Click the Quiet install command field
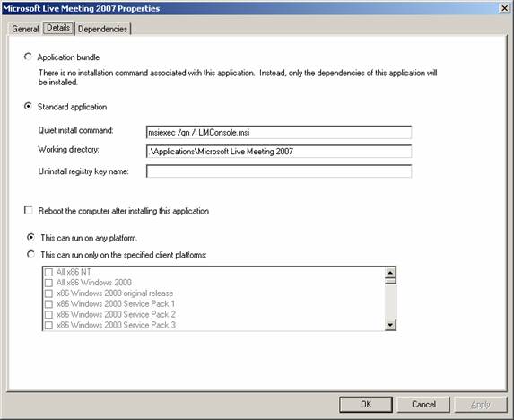 279,133
